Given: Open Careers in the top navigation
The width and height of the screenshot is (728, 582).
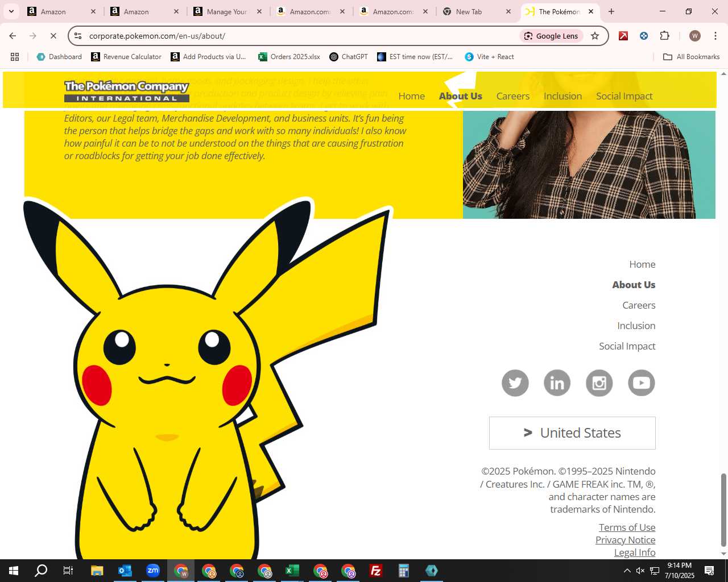Looking at the screenshot, I should click(x=513, y=96).
